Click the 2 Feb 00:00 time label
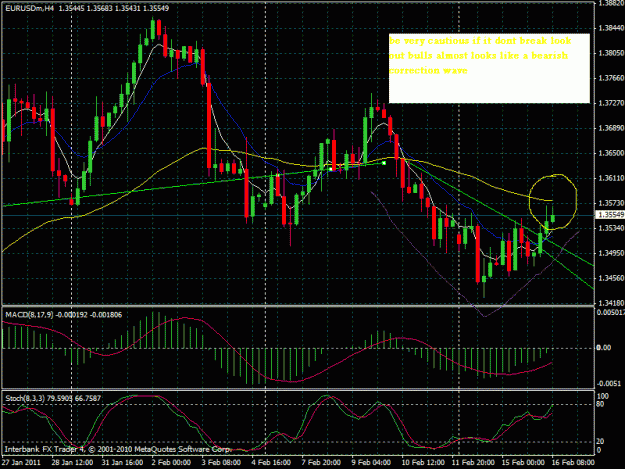625x469 pixels. coord(171,462)
